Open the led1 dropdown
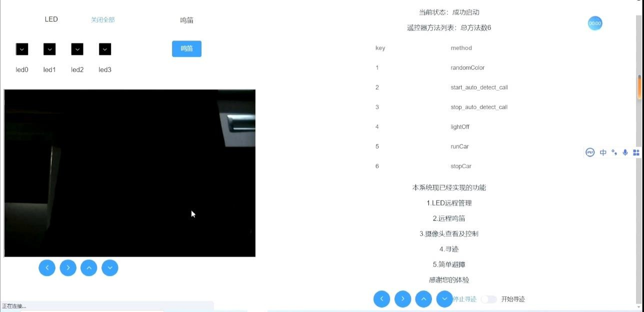 coord(49,49)
